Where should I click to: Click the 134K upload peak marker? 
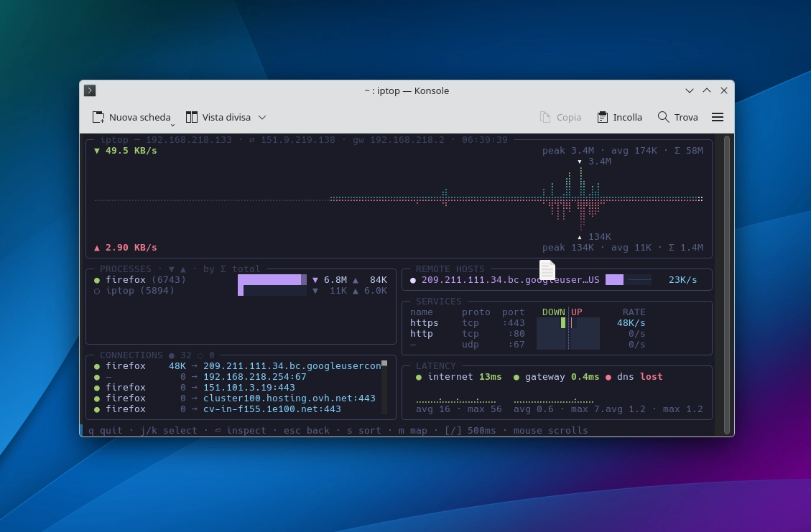click(595, 236)
